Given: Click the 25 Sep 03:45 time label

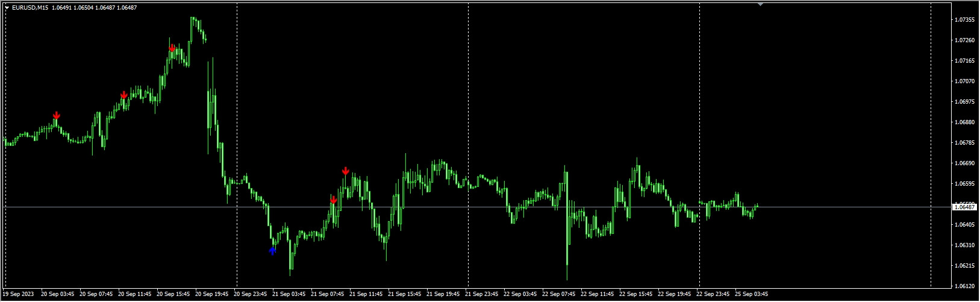Looking at the screenshot, I should pos(752,294).
